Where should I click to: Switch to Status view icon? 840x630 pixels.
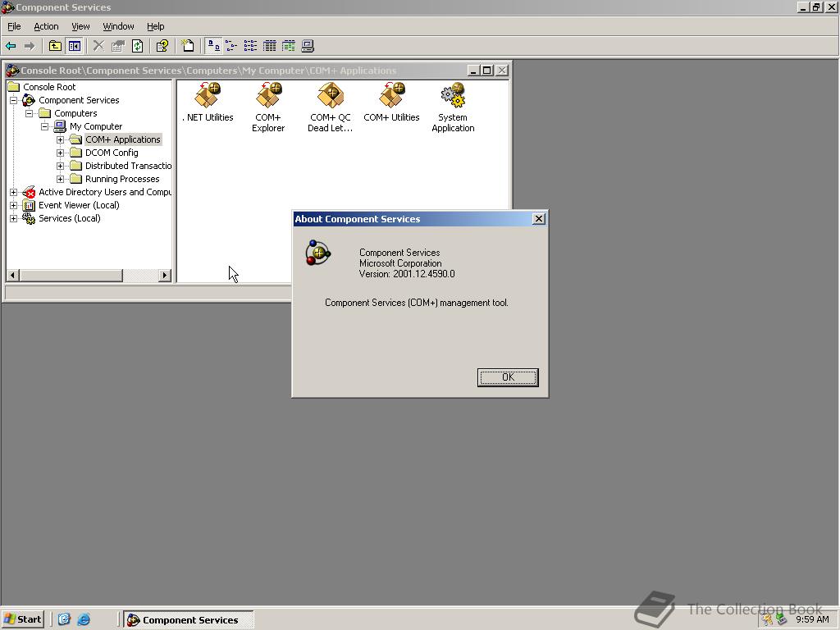click(289, 46)
